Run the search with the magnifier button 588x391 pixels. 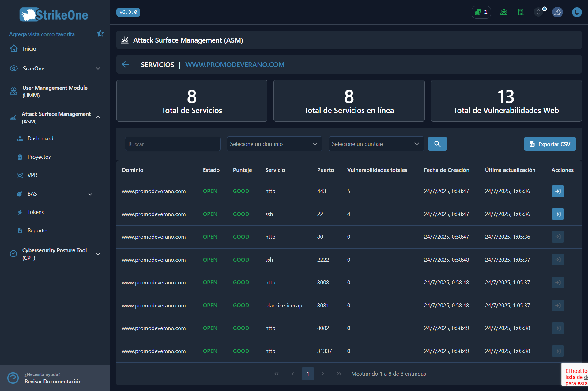point(437,144)
